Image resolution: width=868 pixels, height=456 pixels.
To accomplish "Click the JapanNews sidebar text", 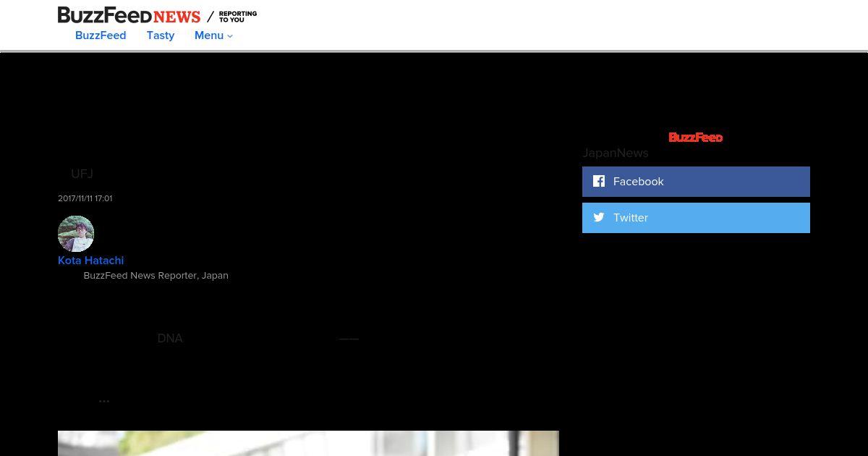I will (x=616, y=153).
